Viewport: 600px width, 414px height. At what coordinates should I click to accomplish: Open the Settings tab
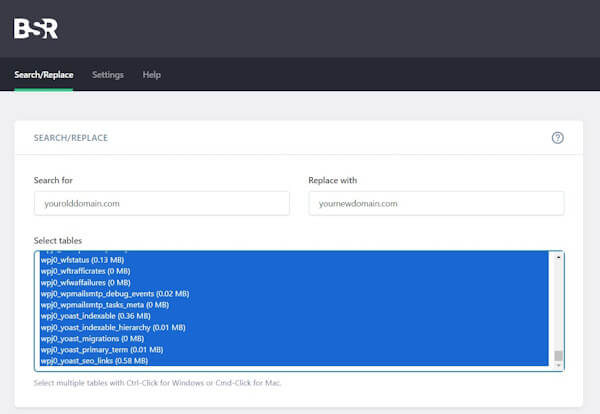coord(108,75)
